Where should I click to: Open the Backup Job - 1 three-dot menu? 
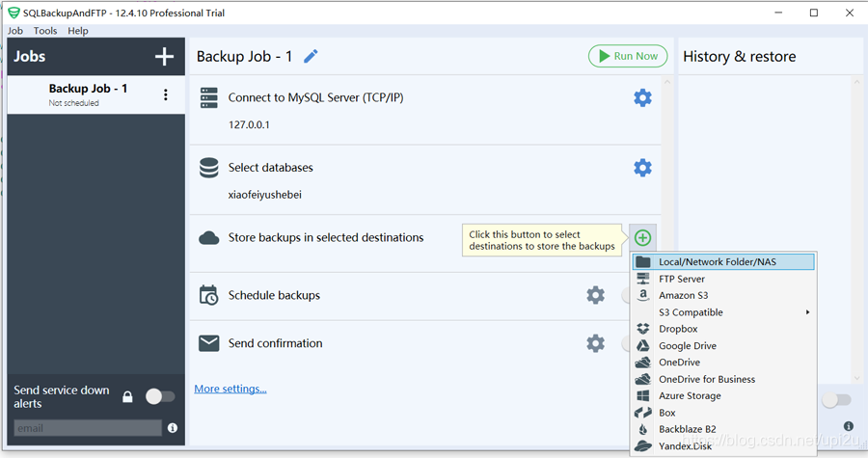coord(166,94)
